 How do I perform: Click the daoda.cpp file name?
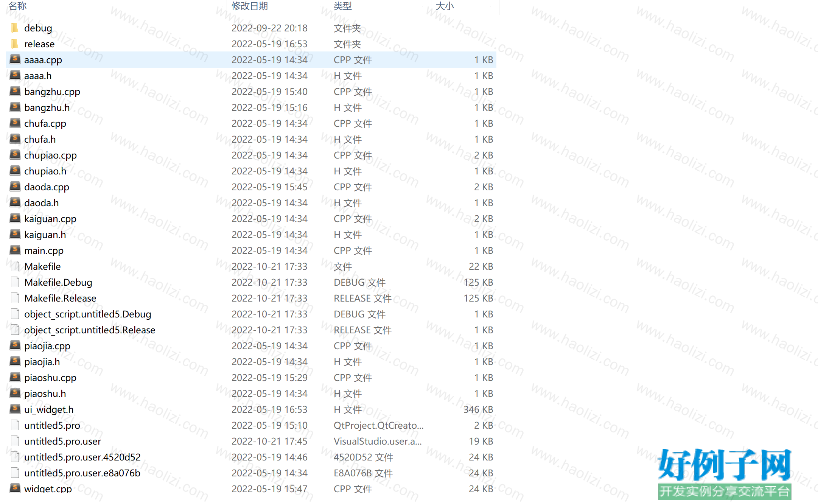pyautogui.click(x=47, y=187)
